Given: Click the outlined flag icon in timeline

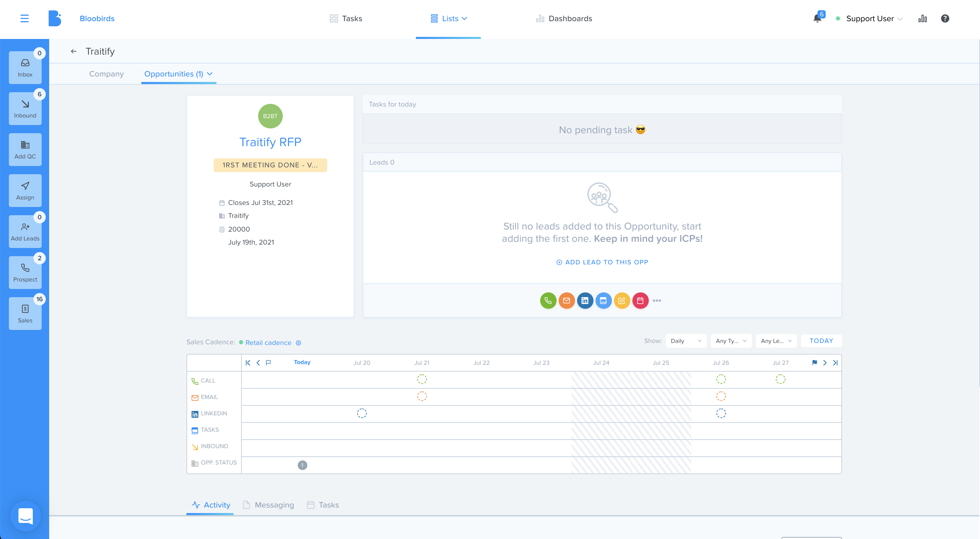Looking at the screenshot, I should pos(268,362).
